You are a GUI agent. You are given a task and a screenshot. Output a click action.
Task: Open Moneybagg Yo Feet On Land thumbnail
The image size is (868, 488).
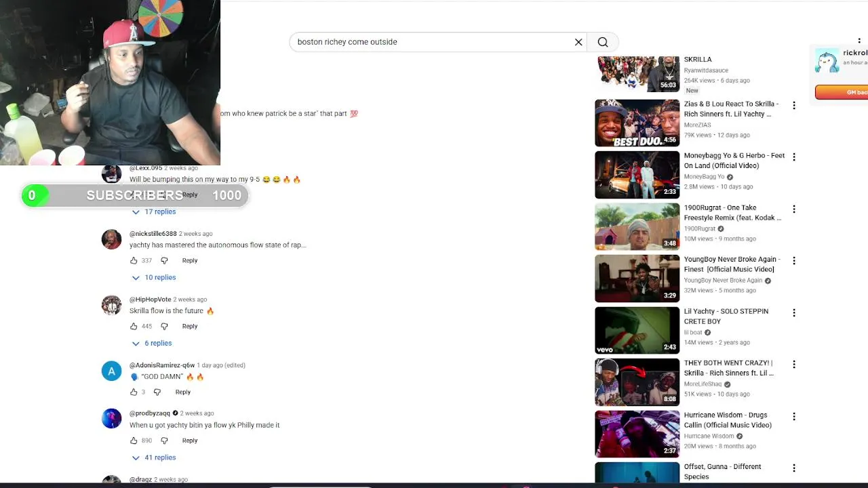tap(637, 175)
